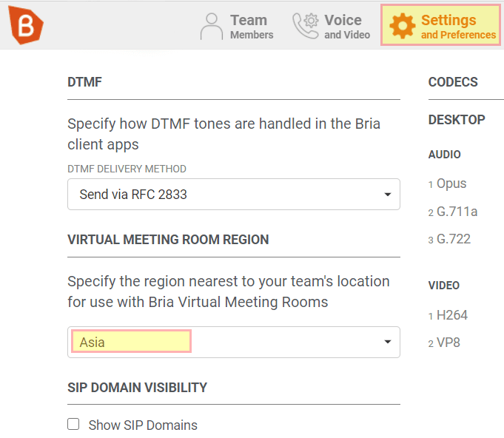Select the G.711a audio codec
The image size is (504, 438).
(457, 212)
